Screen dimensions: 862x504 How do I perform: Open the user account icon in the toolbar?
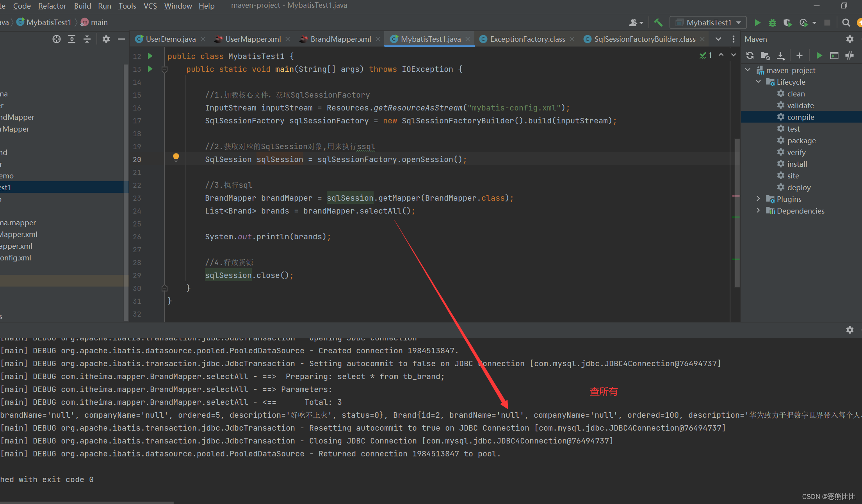click(x=636, y=23)
